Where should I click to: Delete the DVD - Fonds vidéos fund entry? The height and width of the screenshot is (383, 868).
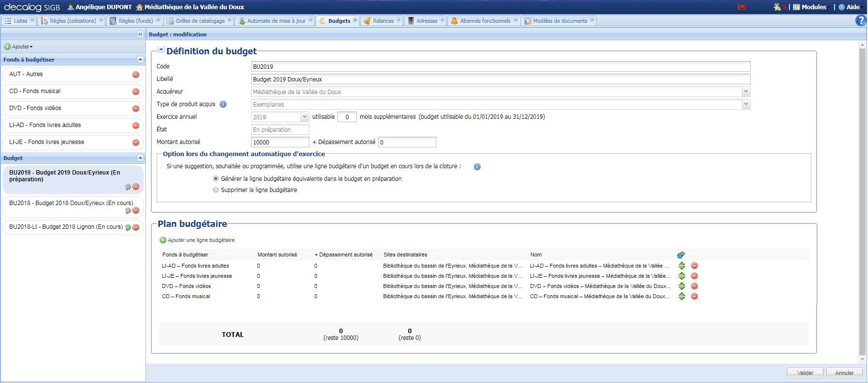(136, 109)
